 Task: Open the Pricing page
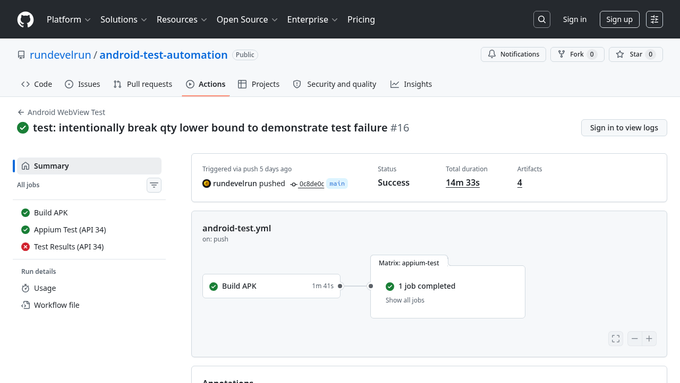pos(361,20)
